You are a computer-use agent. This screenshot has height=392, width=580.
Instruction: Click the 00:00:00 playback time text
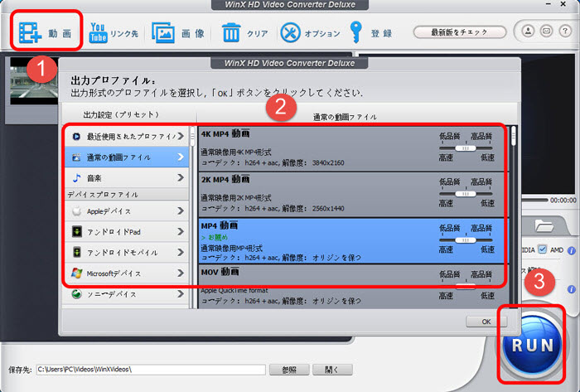563,200
